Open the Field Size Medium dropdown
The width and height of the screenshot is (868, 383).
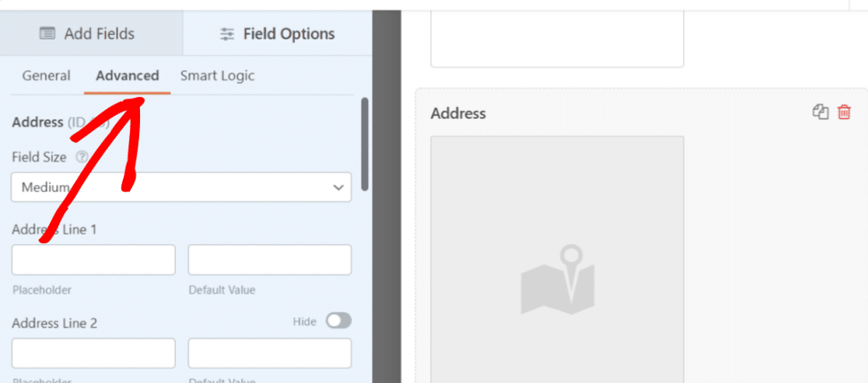(x=181, y=187)
